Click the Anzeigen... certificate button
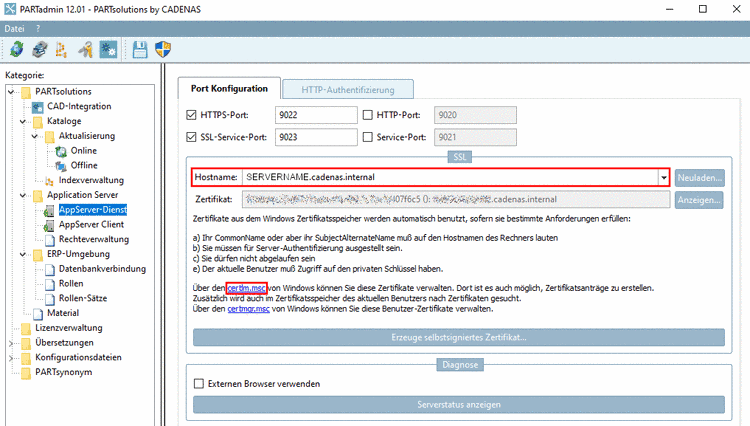The width and height of the screenshot is (750, 426). [699, 200]
